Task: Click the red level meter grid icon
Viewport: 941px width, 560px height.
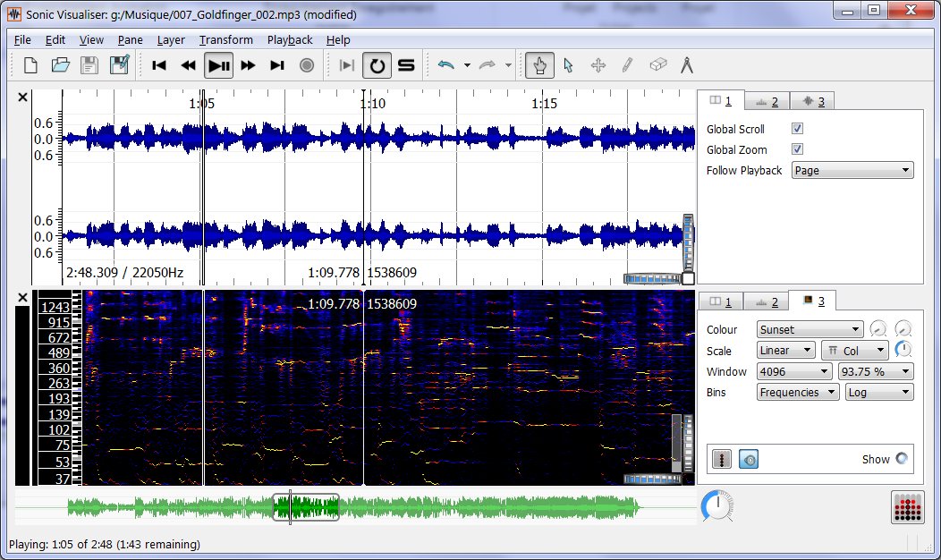Action: [907, 508]
